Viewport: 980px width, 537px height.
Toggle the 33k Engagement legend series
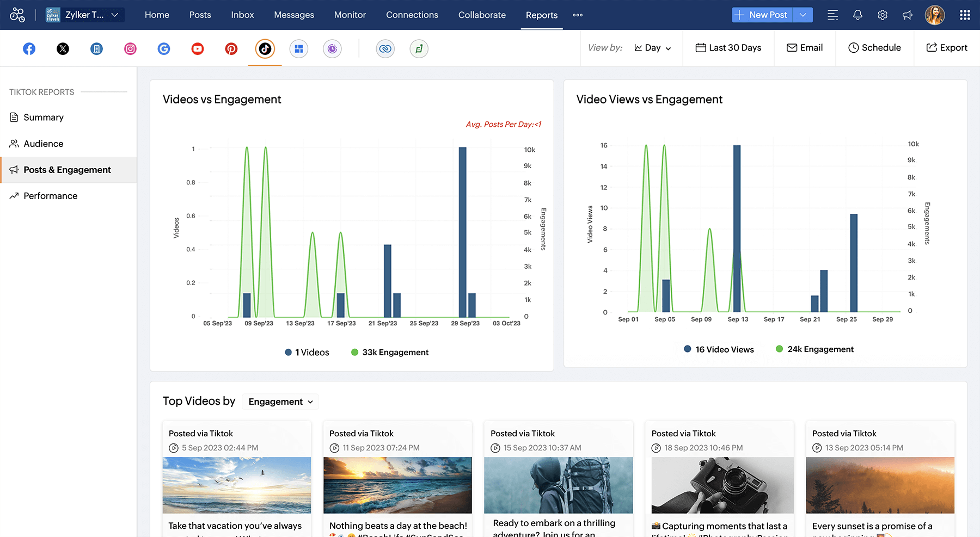tap(390, 353)
